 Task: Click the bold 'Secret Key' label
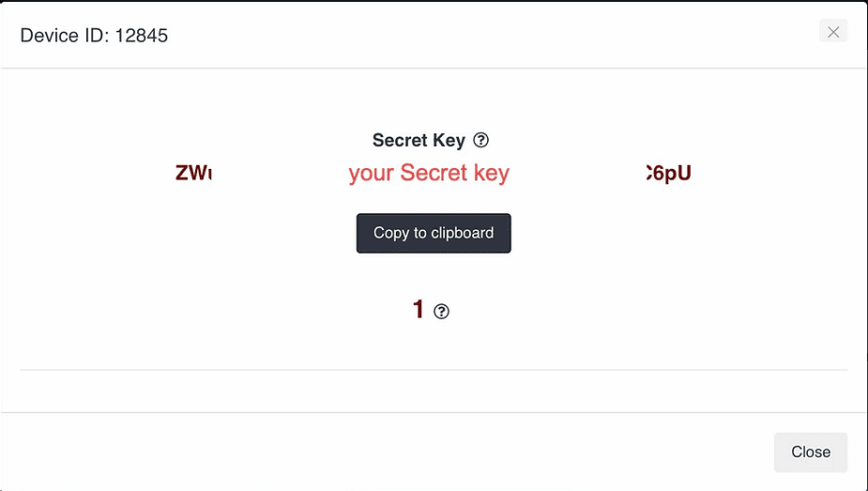pyautogui.click(x=419, y=140)
